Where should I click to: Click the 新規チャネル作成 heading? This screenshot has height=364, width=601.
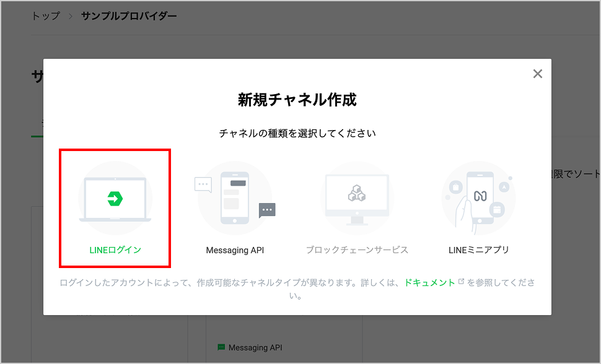pyautogui.click(x=297, y=100)
